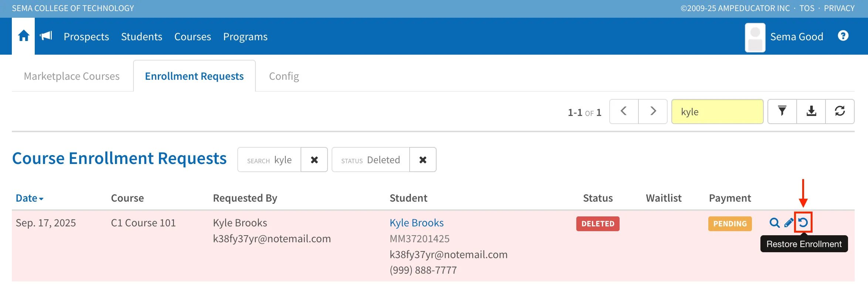Click the 'SEMA COLLEGE OF TECHNOLOGY' header text

tap(73, 8)
